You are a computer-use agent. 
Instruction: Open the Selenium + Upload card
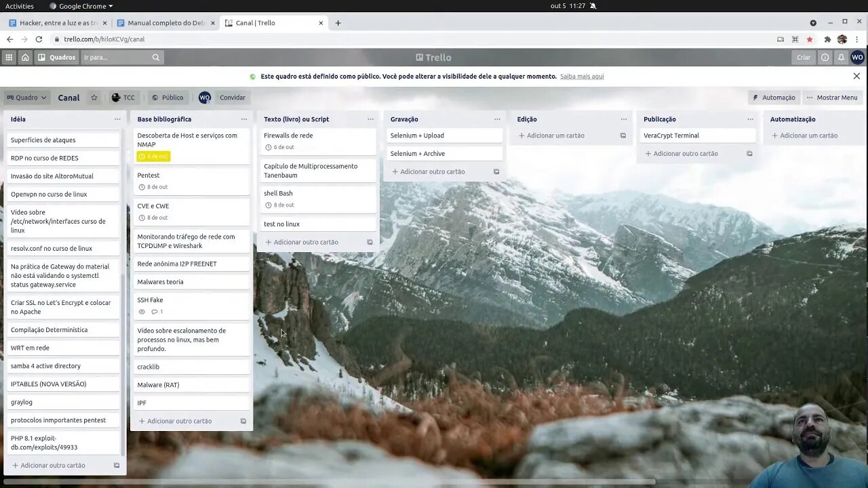tap(445, 136)
